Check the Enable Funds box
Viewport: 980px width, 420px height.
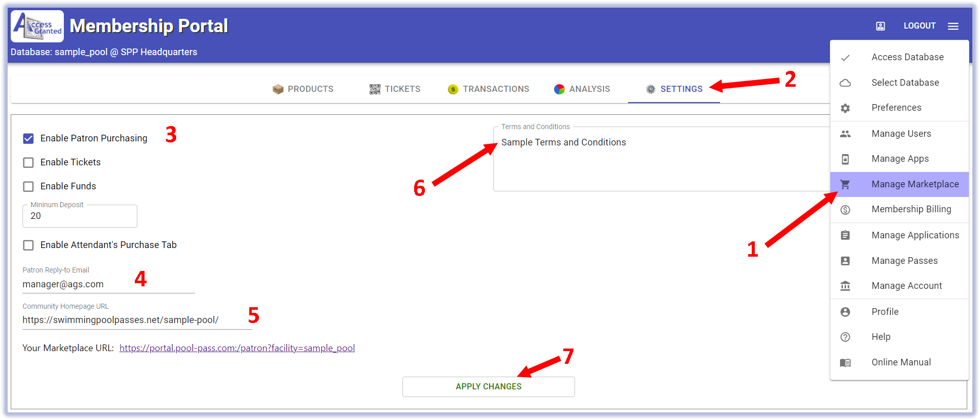(29, 186)
